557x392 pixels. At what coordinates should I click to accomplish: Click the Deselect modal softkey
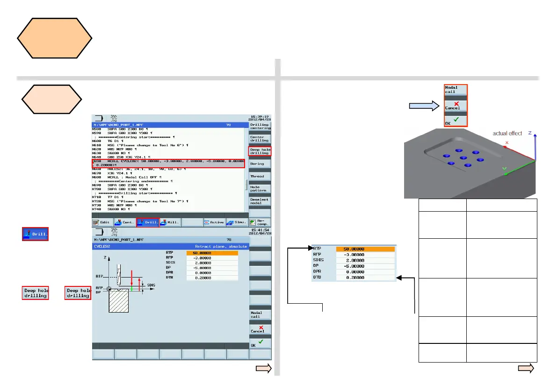[x=260, y=201]
